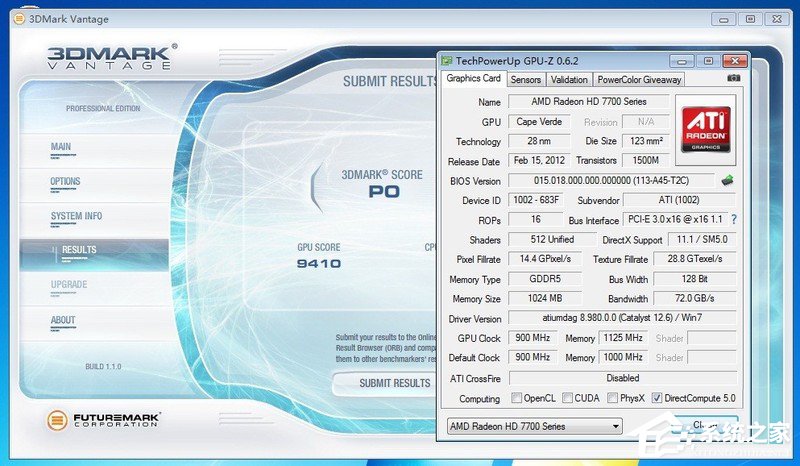Toggle the CUDA checkbox
The width and height of the screenshot is (800, 466).
click(567, 398)
